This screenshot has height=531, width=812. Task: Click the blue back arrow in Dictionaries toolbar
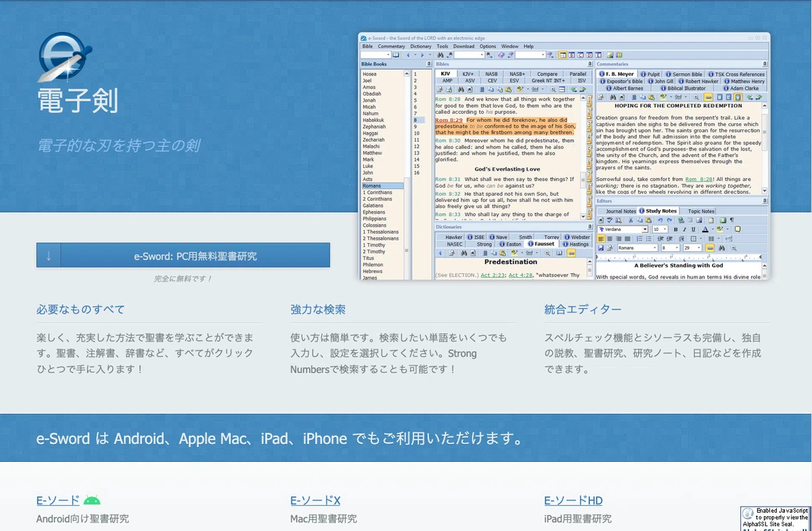[x=440, y=253]
